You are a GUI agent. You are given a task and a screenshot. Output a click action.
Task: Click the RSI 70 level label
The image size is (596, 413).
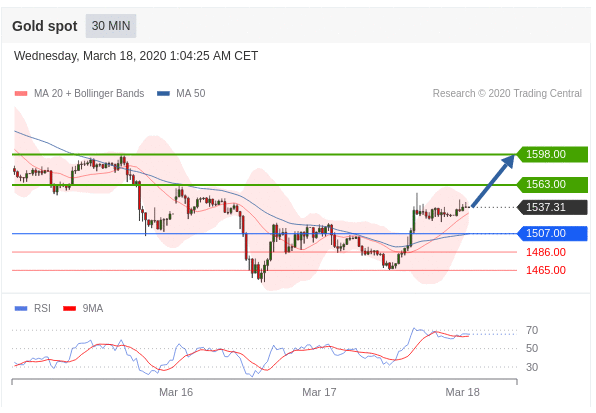532,331
